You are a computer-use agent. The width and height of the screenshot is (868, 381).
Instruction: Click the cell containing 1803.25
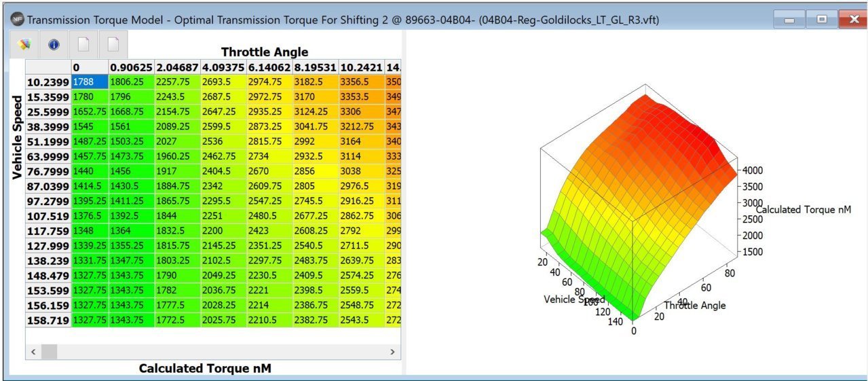177,260
